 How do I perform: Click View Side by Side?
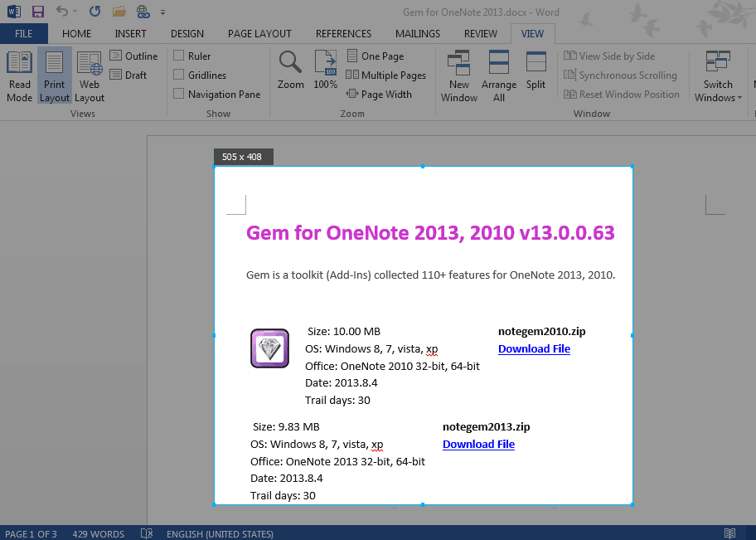pyautogui.click(x=609, y=56)
